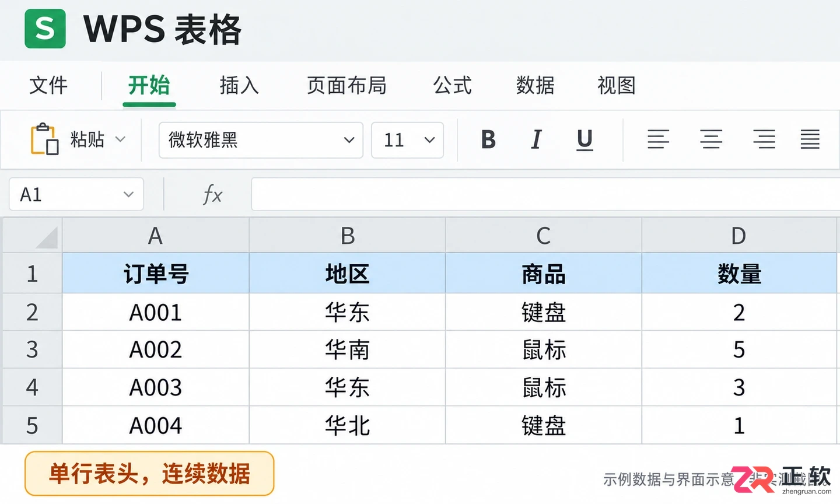Viewport: 840px width, 504px height.
Task: Toggle underline formatting
Action: tap(584, 140)
